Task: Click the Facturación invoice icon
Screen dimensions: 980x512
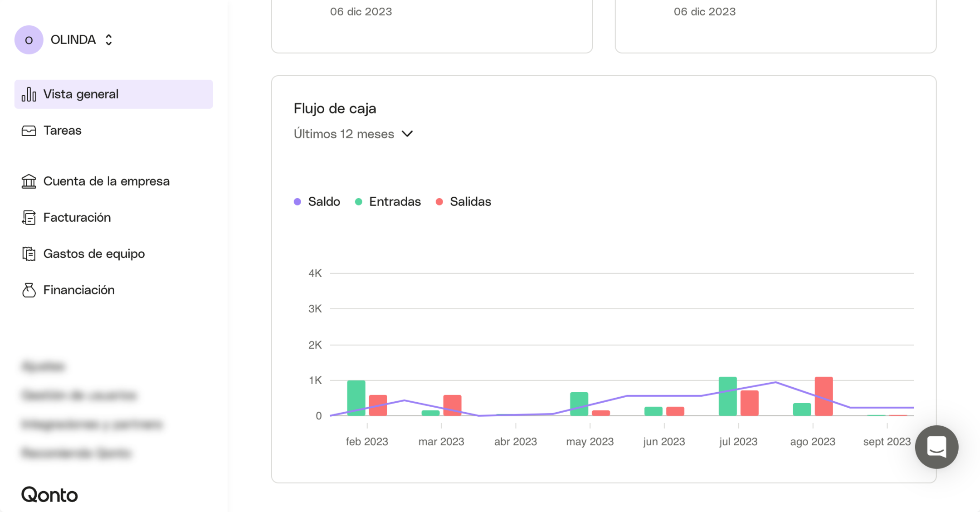Action: (29, 218)
